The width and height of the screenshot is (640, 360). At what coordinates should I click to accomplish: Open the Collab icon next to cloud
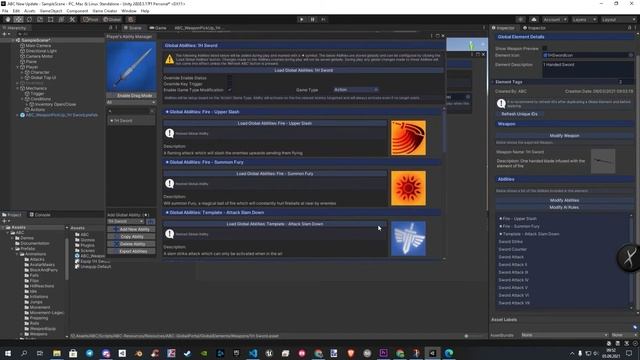point(520,19)
